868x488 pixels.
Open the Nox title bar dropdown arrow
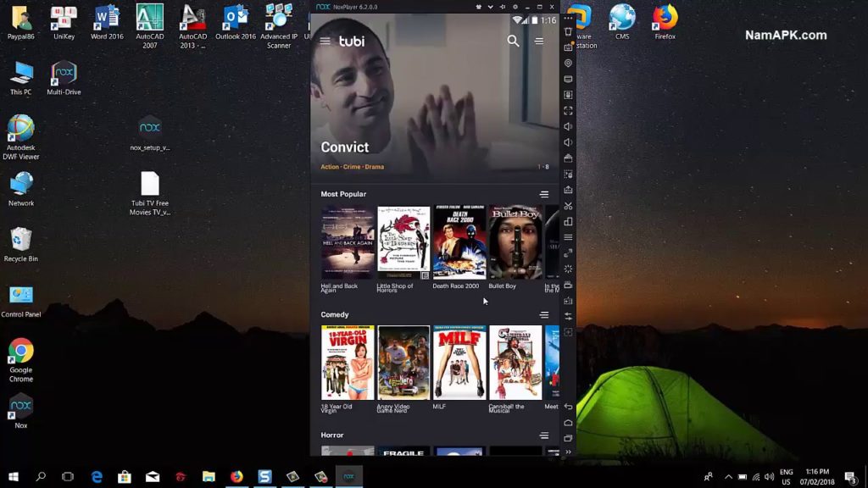pos(490,7)
